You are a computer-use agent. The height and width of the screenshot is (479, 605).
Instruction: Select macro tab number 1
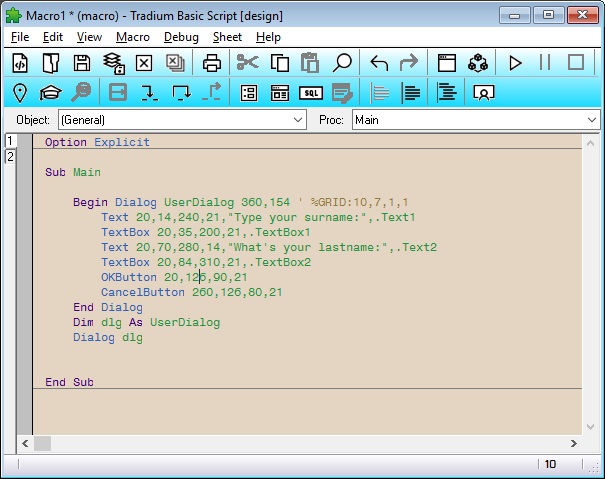pyautogui.click(x=10, y=141)
